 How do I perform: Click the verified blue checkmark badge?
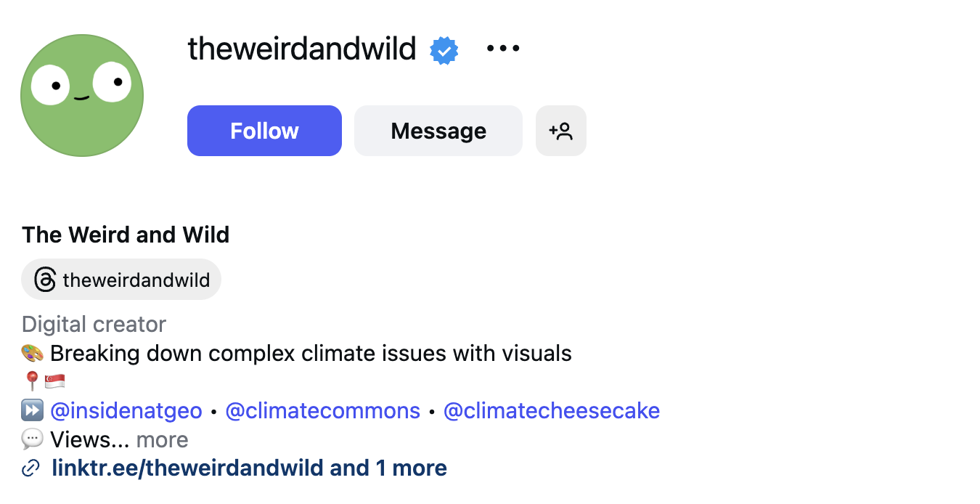(x=444, y=49)
